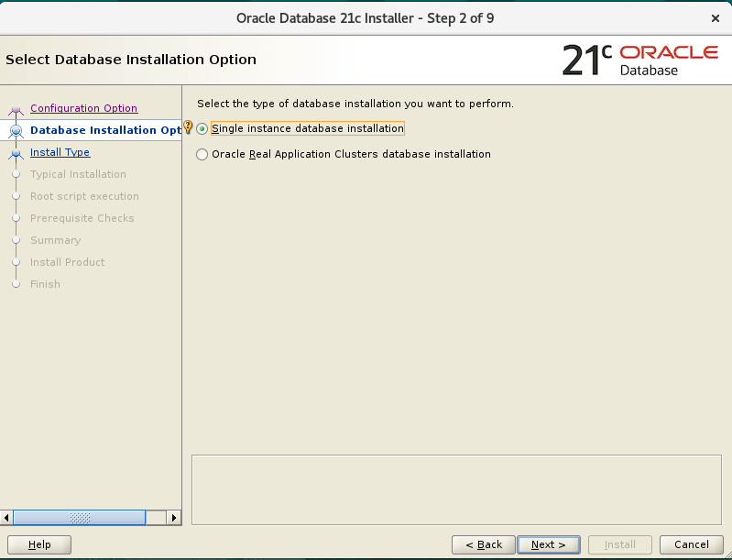Click the Finish step label
The image size is (732, 560).
click(x=45, y=284)
